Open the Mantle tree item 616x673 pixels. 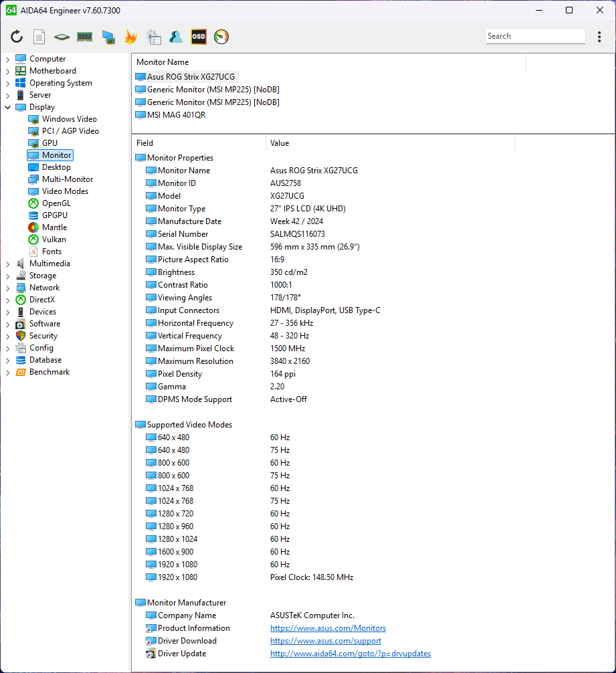tap(47, 227)
